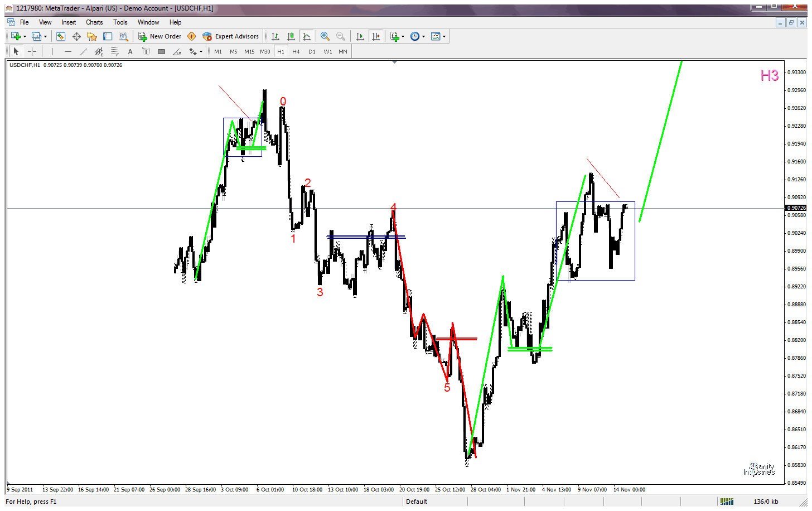The height and width of the screenshot is (511, 812).
Task: Switch to the M15 timeframe
Action: (249, 51)
